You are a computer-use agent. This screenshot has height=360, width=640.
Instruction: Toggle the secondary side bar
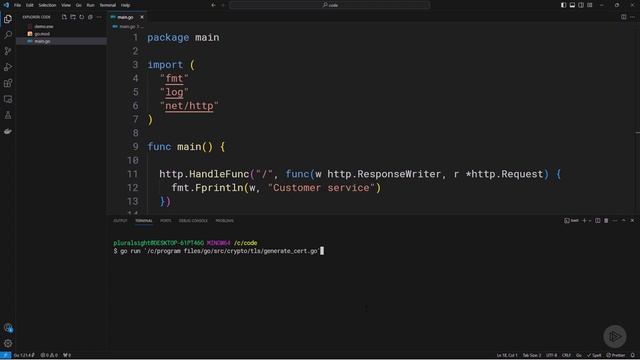(x=581, y=5)
